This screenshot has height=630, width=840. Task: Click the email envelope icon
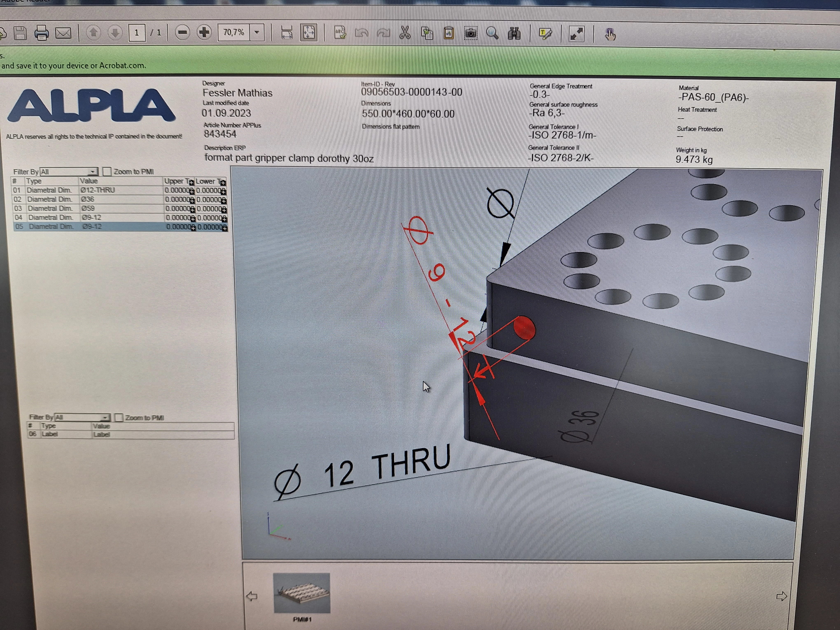click(x=63, y=33)
